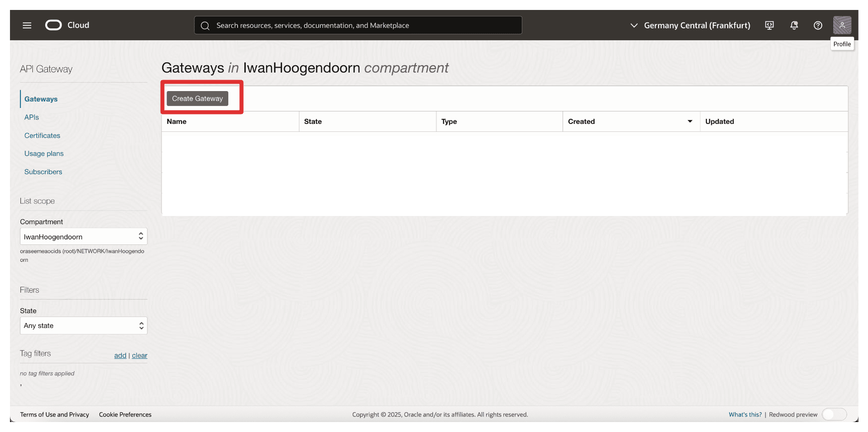The image size is (868, 432).
Task: Open the Compartment IwanHoogendoorn dropdown
Action: [x=84, y=236]
